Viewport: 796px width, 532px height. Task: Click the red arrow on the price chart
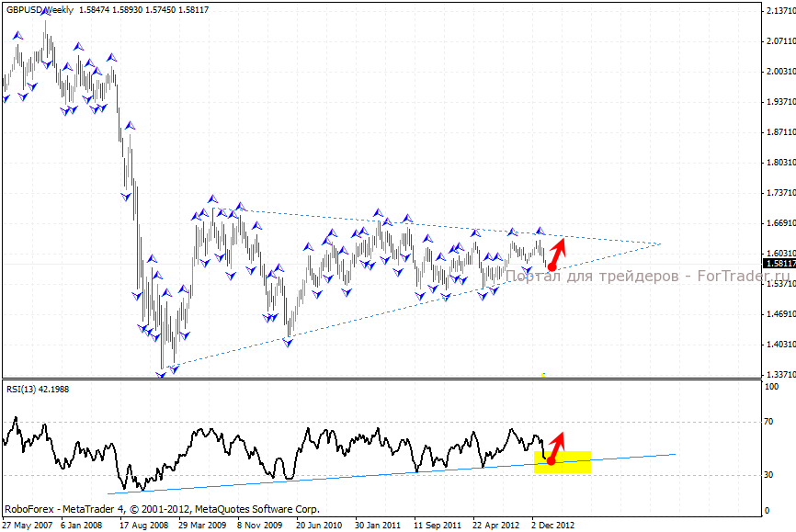tap(558, 249)
